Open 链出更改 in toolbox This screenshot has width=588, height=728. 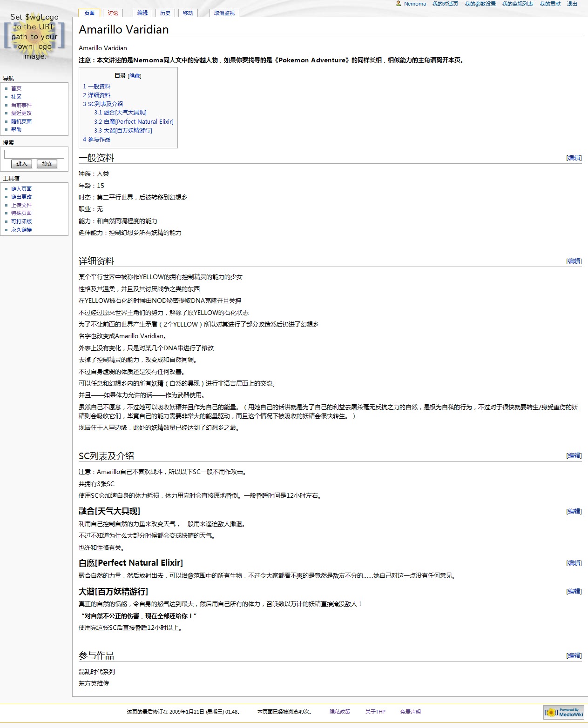21,197
